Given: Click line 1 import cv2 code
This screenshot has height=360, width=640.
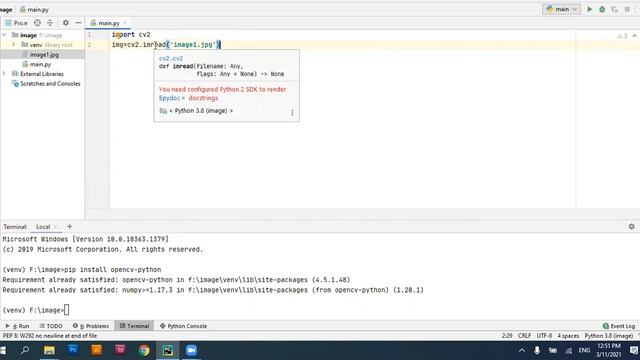Looking at the screenshot, I should (131, 35).
